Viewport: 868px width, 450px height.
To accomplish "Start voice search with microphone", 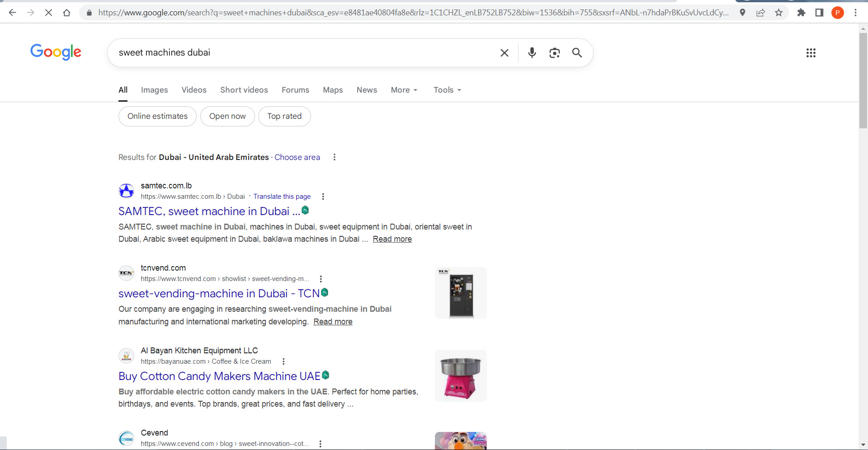I will click(532, 53).
